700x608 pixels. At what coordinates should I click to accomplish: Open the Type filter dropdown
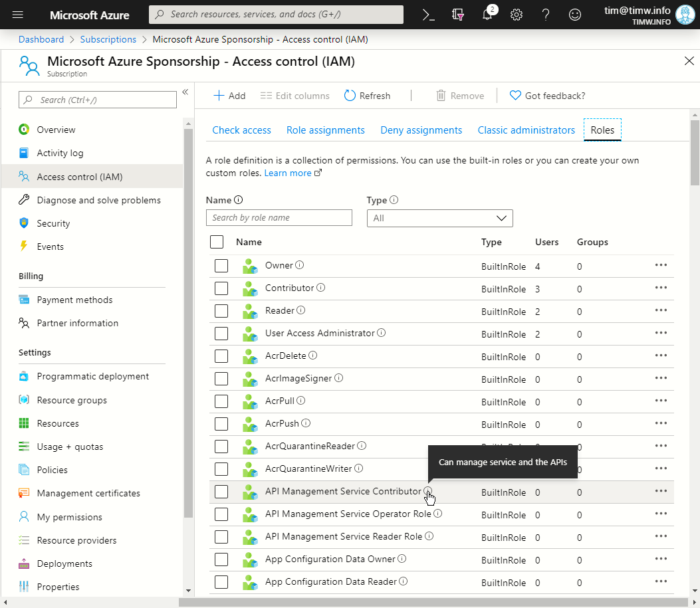pyautogui.click(x=439, y=218)
